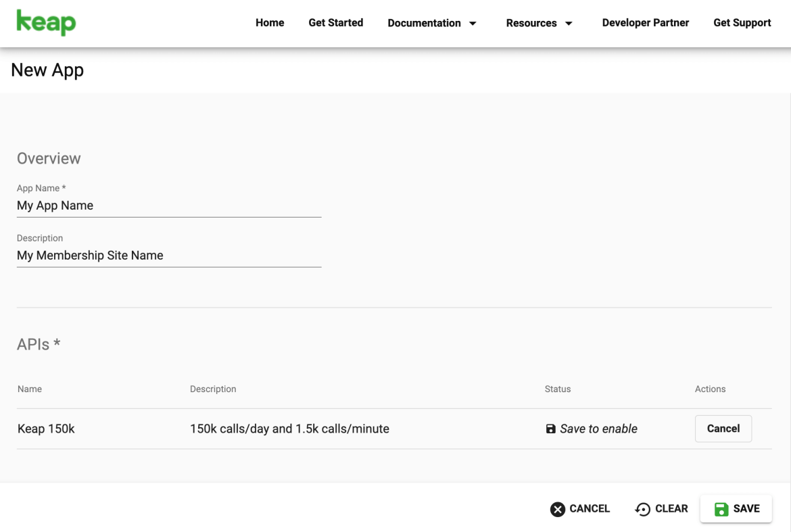
Task: Cancel the Keap 150k API row
Action: click(723, 428)
